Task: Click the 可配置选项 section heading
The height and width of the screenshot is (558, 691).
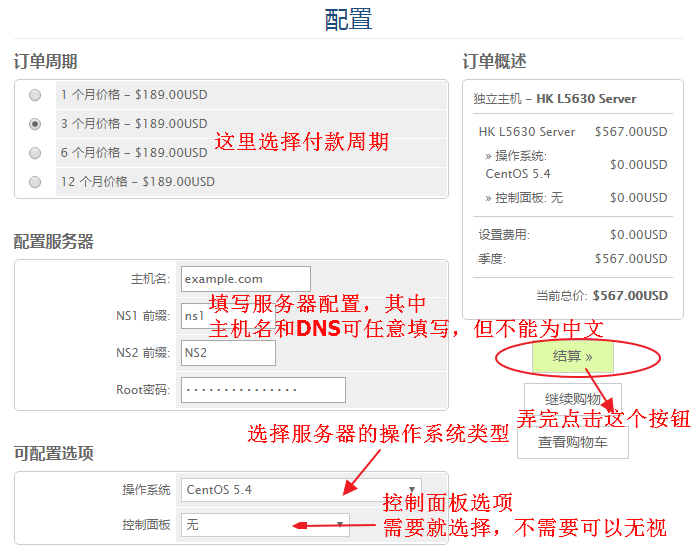Action: (53, 453)
